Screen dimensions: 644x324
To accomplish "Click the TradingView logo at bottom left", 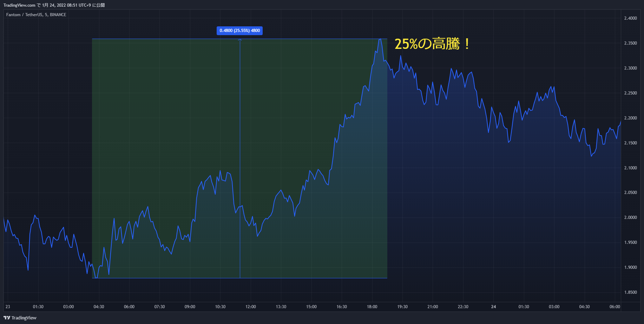I will pos(20,318).
